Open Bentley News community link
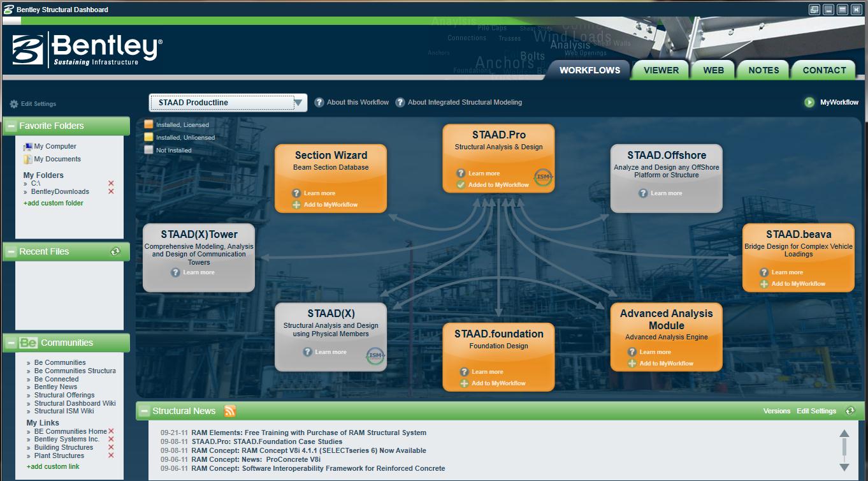868x481 pixels. (x=55, y=387)
